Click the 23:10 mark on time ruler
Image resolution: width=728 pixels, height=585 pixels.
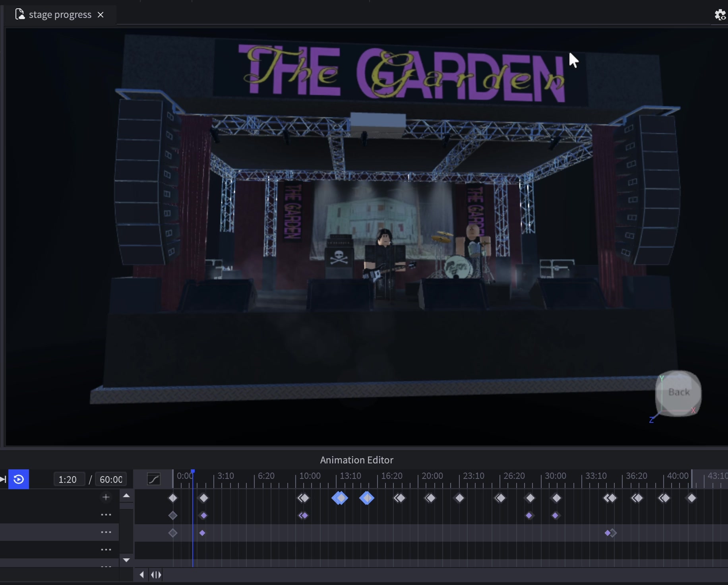click(x=474, y=476)
